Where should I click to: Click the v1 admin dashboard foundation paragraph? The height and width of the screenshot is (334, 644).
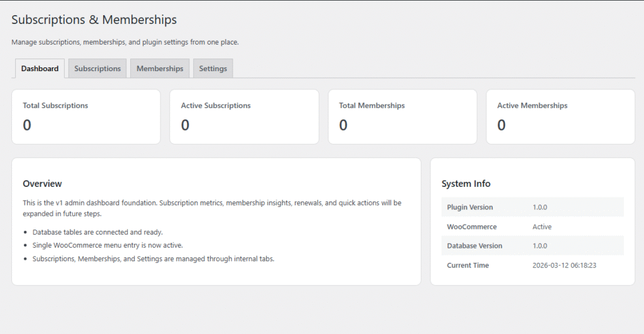click(x=212, y=208)
